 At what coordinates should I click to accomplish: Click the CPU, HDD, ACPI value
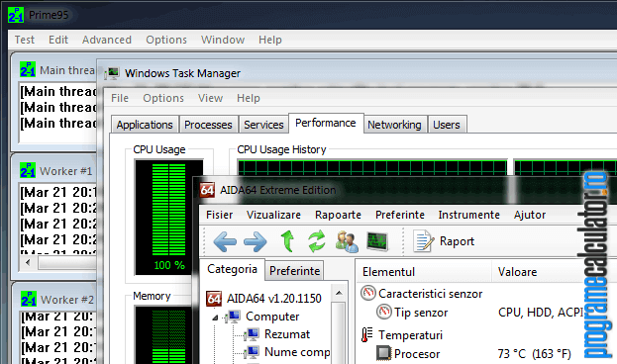[541, 313]
